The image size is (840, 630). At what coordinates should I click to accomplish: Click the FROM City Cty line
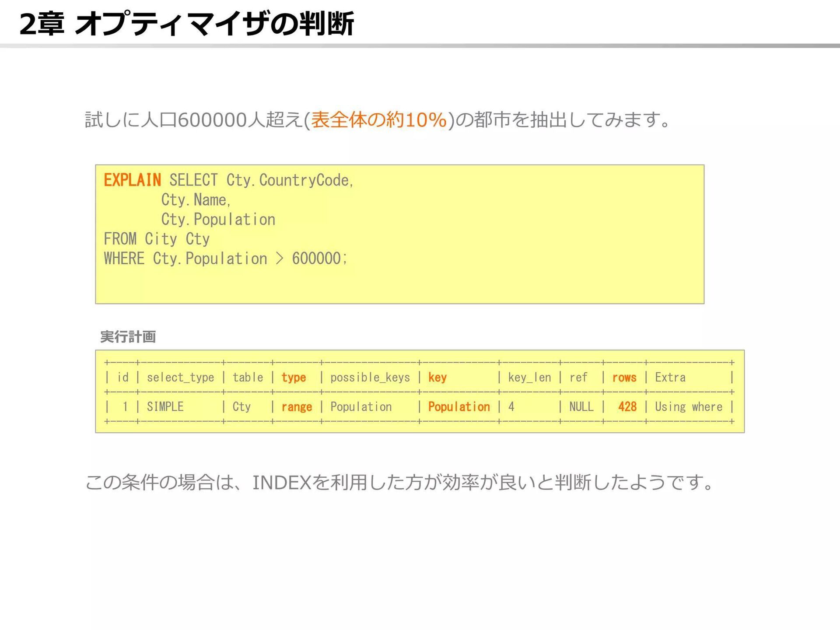(x=157, y=239)
